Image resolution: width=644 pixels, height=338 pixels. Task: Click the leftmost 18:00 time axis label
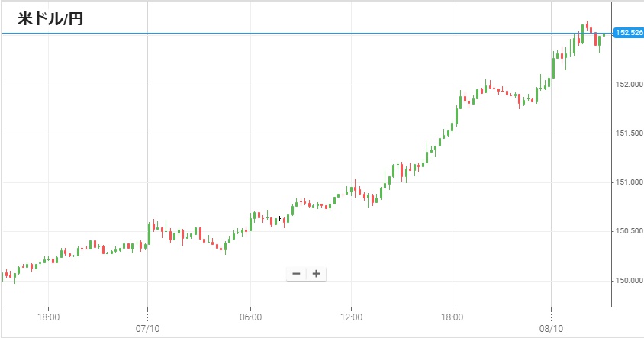point(48,316)
